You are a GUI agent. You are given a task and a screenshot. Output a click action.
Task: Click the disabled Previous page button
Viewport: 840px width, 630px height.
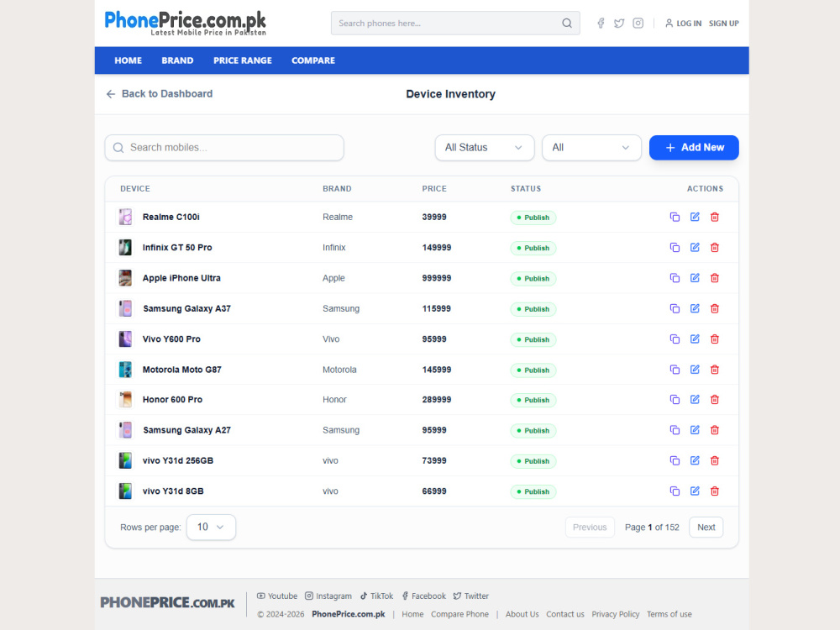pos(590,528)
